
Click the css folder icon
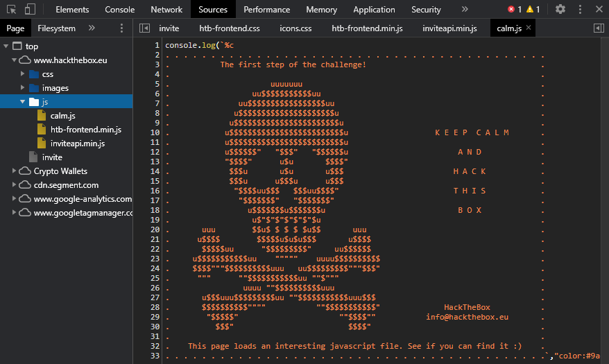pos(34,74)
